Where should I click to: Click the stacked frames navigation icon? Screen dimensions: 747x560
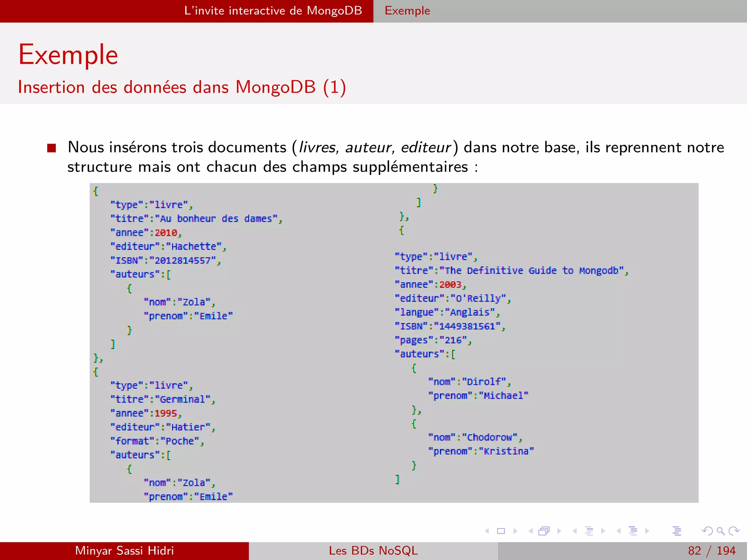(x=544, y=531)
